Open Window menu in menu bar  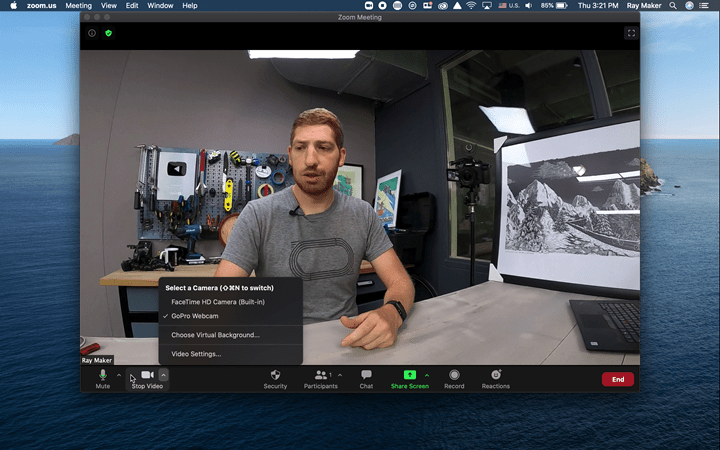click(160, 6)
